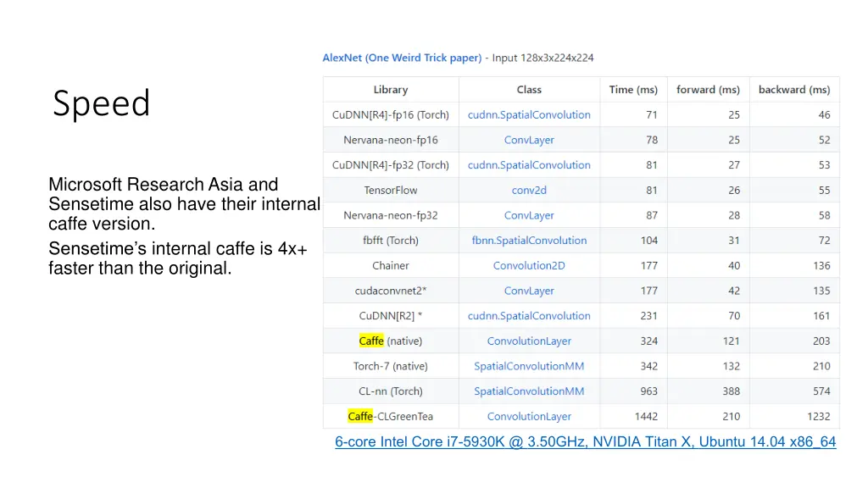Select the highlighted Caffe-CLGreenTea library cell

click(x=390, y=416)
